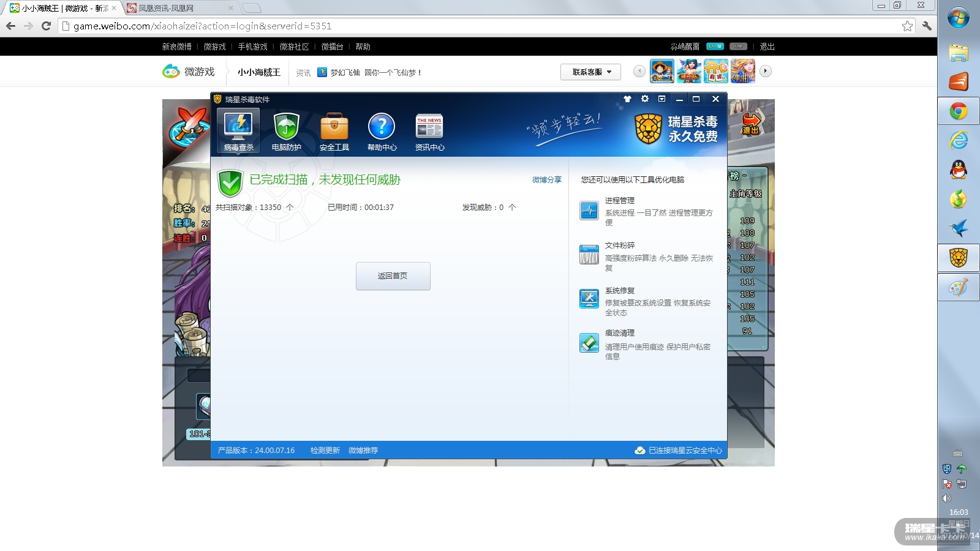Click the Windows Start orb
The image size is (980, 551).
click(959, 18)
